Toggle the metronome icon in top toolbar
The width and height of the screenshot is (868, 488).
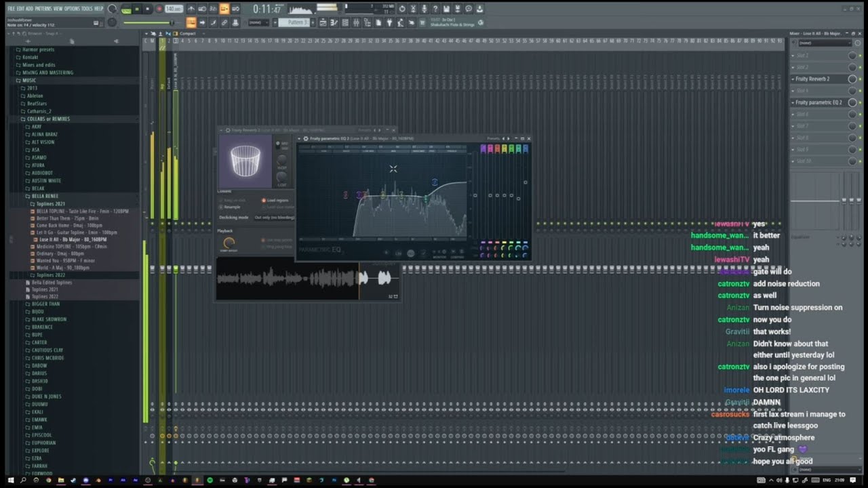point(192,9)
